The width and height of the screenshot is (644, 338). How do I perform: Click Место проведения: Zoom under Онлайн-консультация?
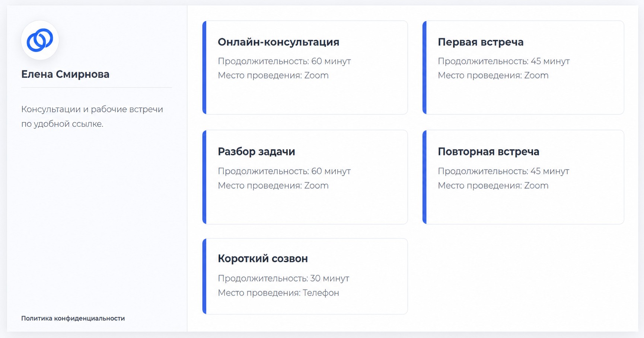(273, 75)
